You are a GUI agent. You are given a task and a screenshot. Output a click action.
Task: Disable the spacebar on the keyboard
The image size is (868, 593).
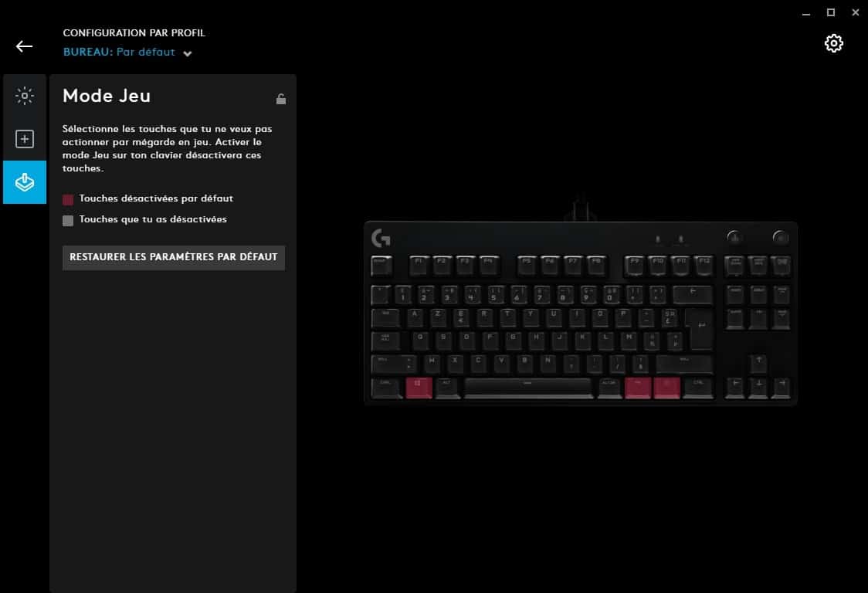(528, 387)
